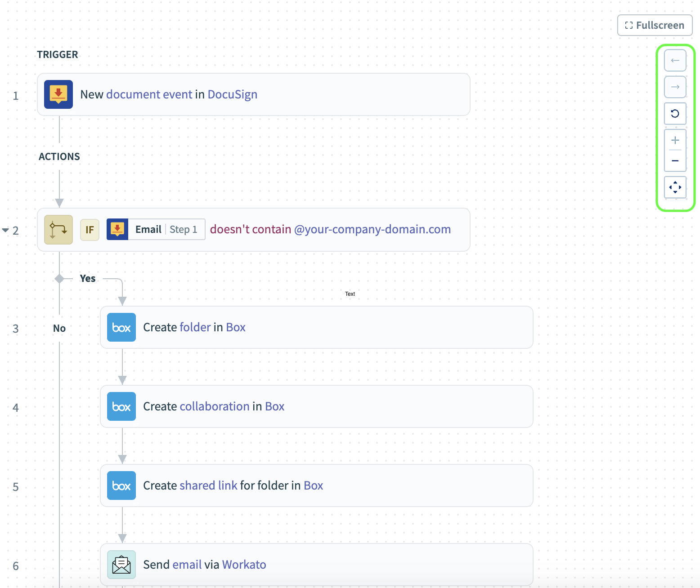Click the DocuSign icon in trigger step 1

58,94
